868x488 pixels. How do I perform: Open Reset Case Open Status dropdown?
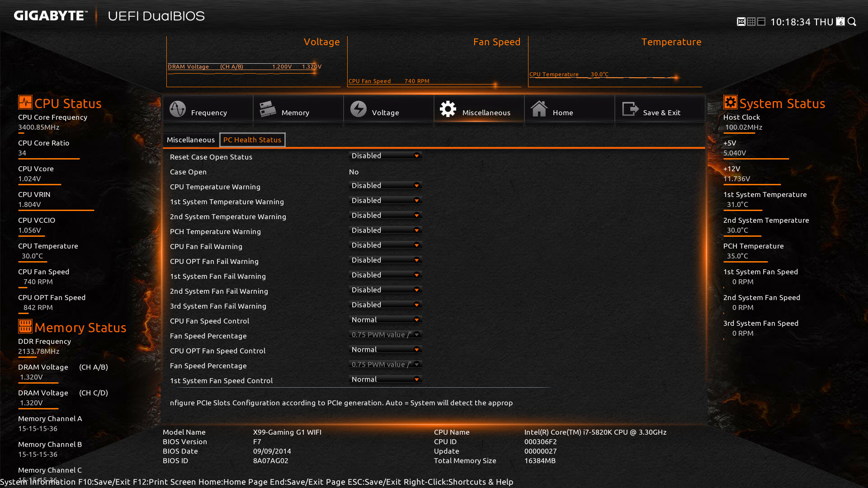click(386, 156)
